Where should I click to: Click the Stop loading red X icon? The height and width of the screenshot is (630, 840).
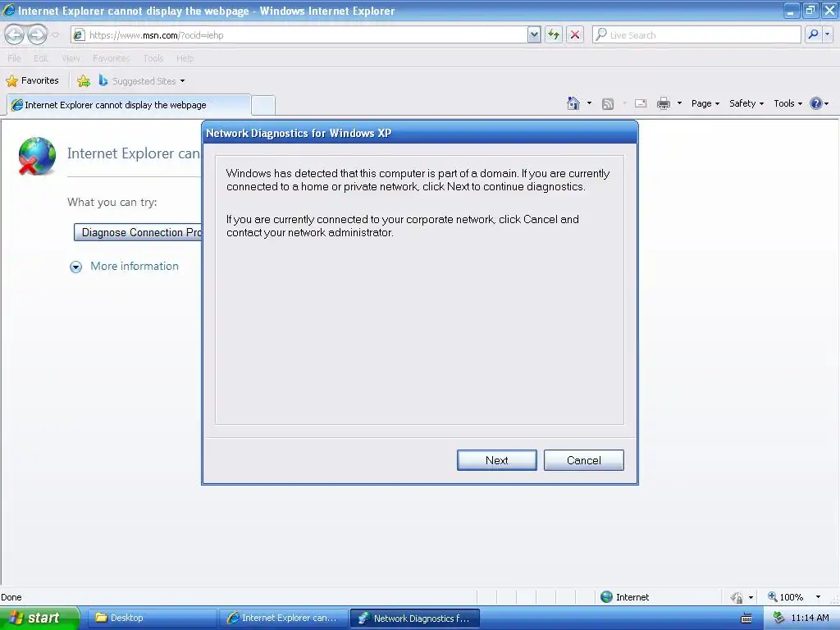[x=575, y=35]
